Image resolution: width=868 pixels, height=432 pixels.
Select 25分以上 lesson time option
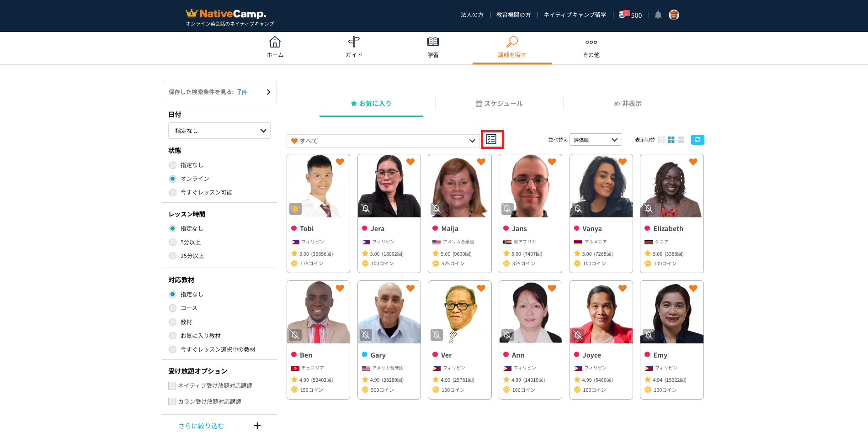pos(173,256)
